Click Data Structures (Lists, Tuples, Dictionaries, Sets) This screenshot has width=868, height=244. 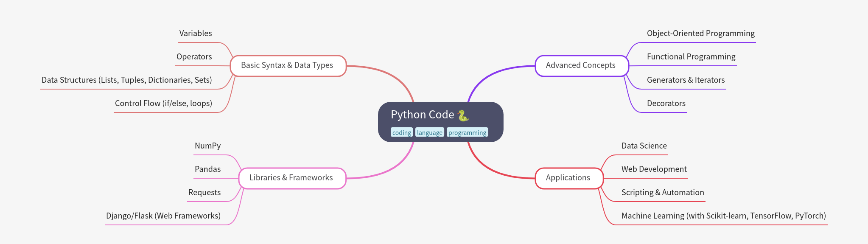[x=126, y=80]
